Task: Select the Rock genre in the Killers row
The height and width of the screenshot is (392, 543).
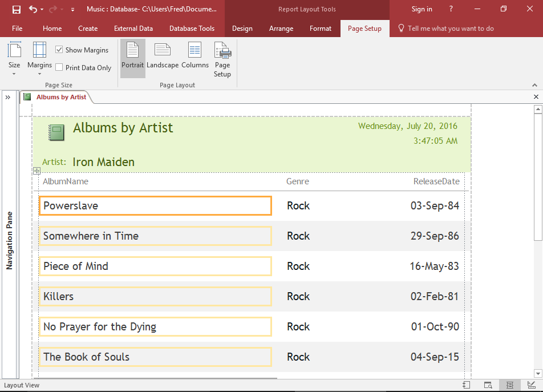Action: click(x=298, y=296)
